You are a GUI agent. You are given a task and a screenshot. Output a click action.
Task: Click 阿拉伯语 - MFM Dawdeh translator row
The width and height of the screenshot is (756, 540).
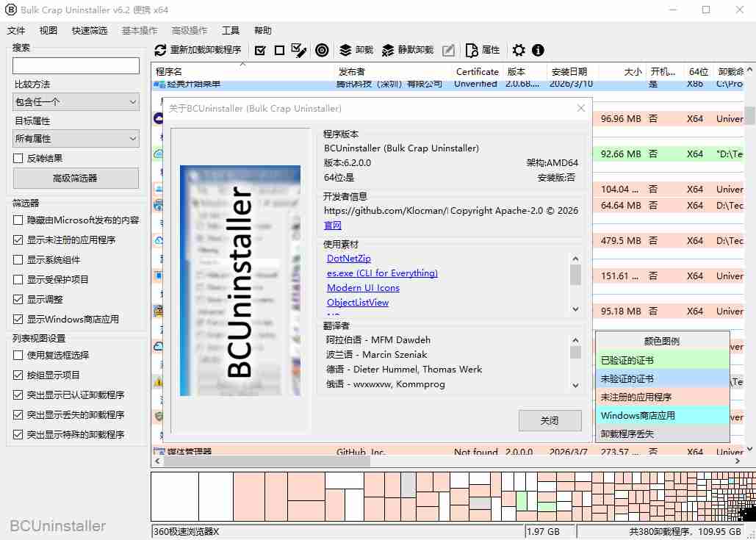(378, 340)
